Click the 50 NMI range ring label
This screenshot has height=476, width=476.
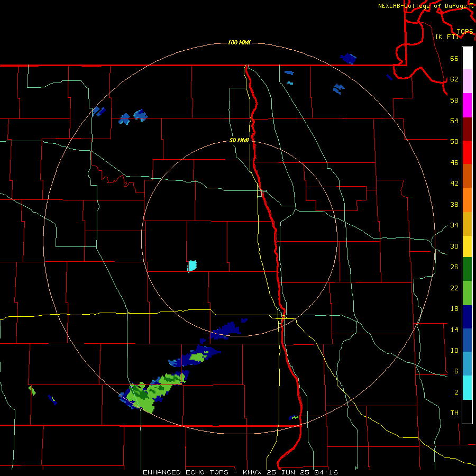pos(239,140)
